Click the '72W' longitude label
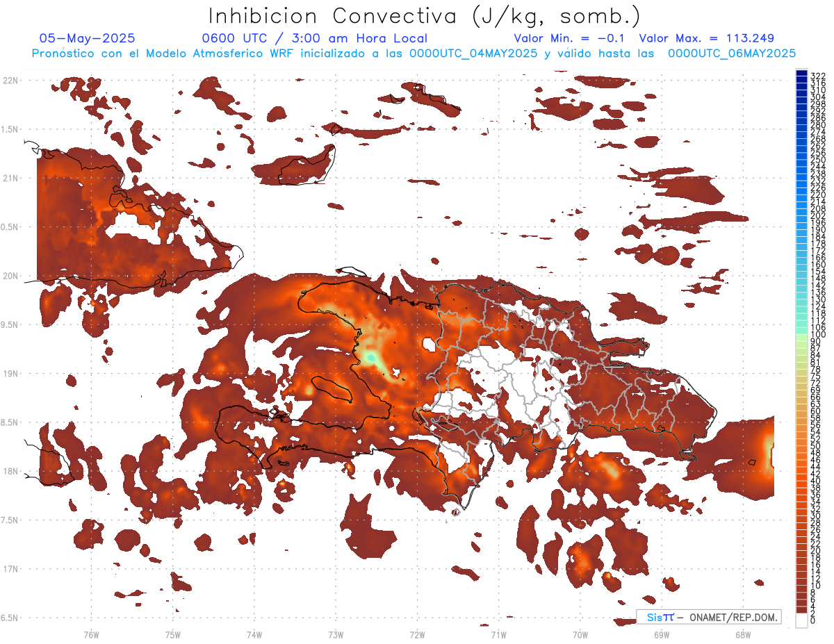The width and height of the screenshot is (834, 644). pos(417,634)
